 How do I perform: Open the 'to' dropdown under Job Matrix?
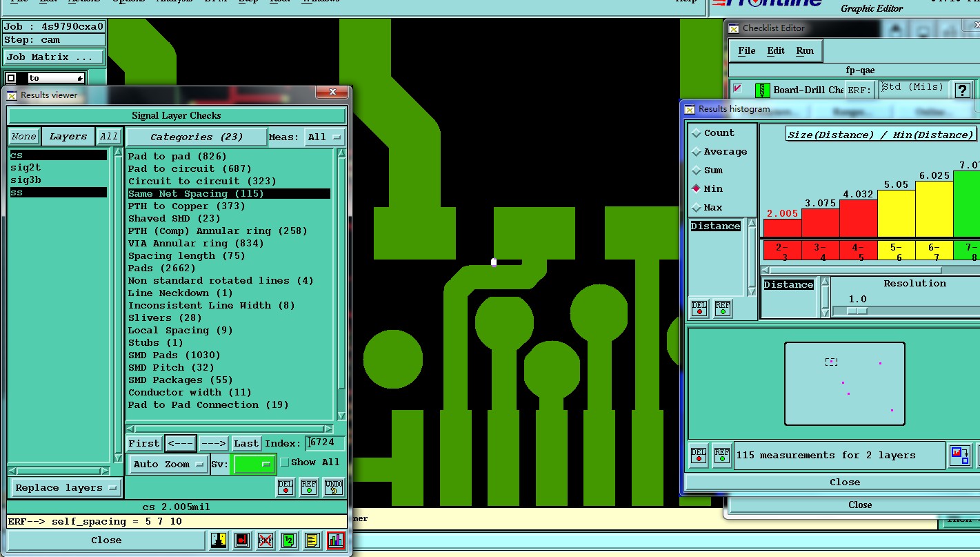57,78
